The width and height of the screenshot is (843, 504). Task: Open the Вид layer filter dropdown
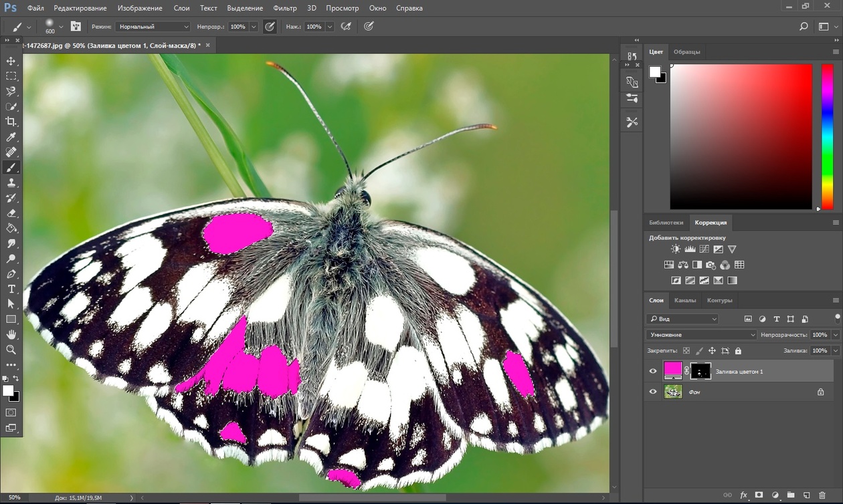[682, 320]
